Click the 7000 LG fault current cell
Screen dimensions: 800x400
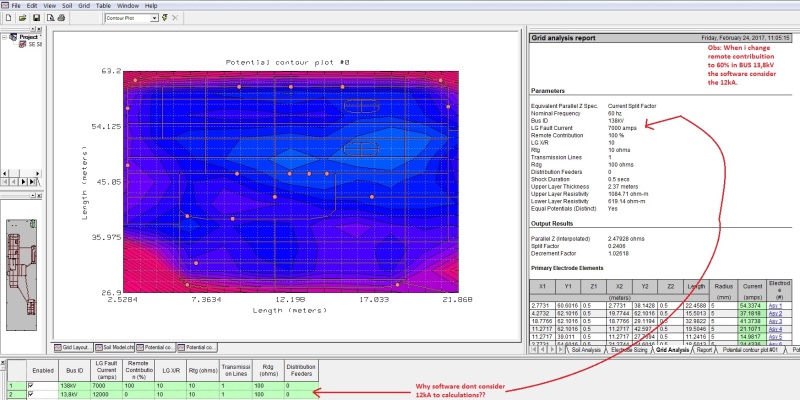pyautogui.click(x=107, y=387)
